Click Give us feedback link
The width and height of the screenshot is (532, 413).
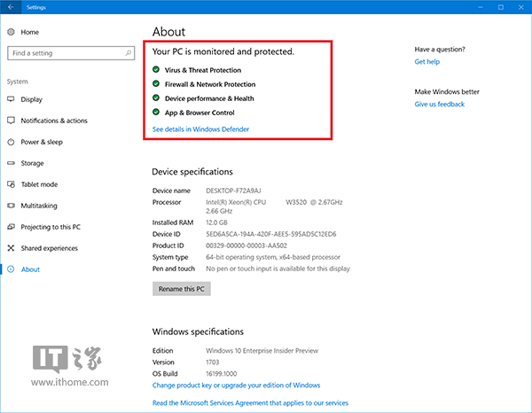[x=440, y=104]
